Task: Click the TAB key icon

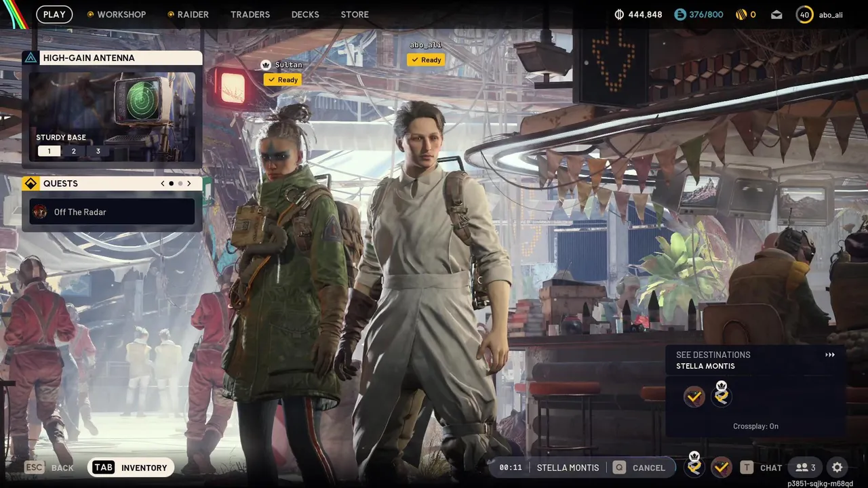Action: click(x=104, y=467)
